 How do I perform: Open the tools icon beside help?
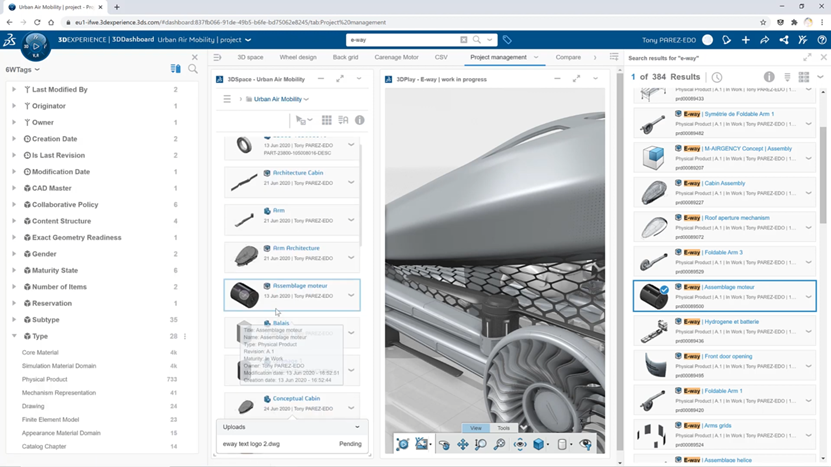[803, 40]
